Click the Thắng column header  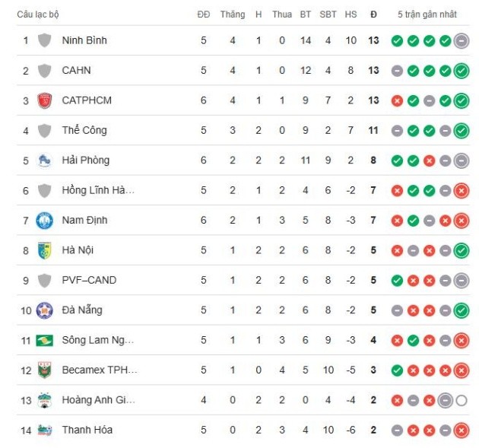point(233,14)
